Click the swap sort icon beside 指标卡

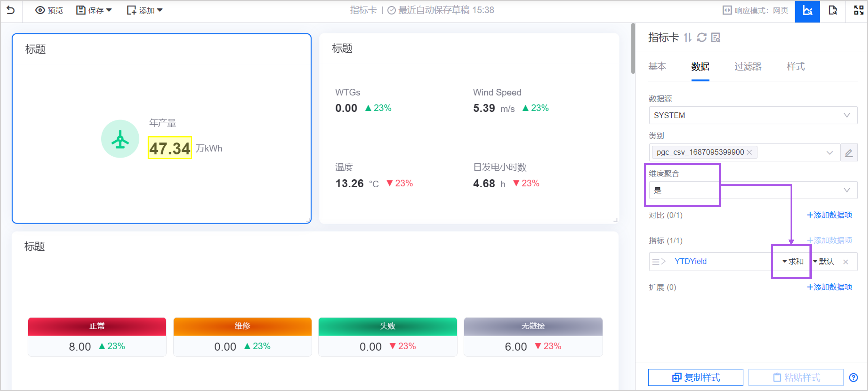pos(687,37)
